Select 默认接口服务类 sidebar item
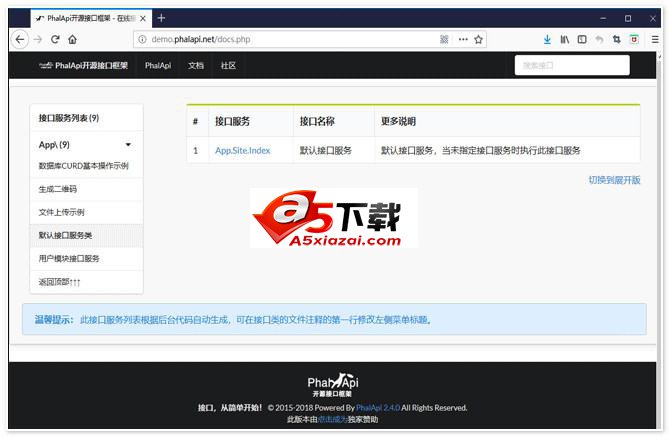Viewport: 669px width, 437px height. 87,235
